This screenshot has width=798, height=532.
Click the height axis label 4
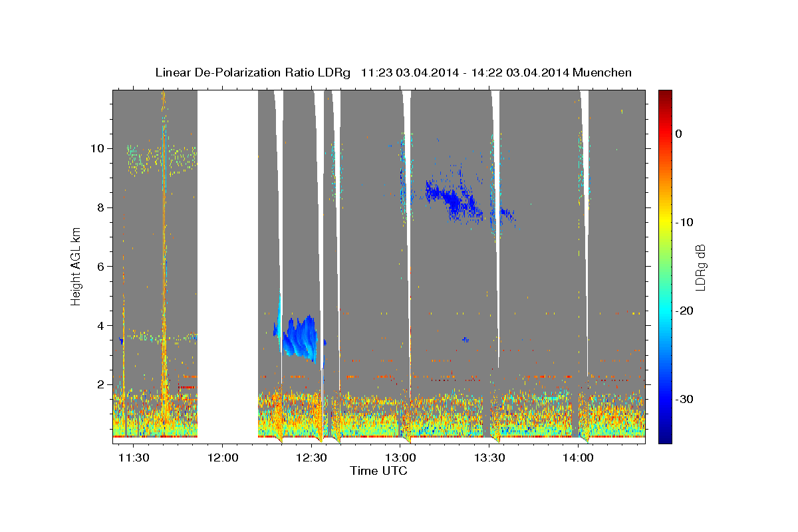100,326
